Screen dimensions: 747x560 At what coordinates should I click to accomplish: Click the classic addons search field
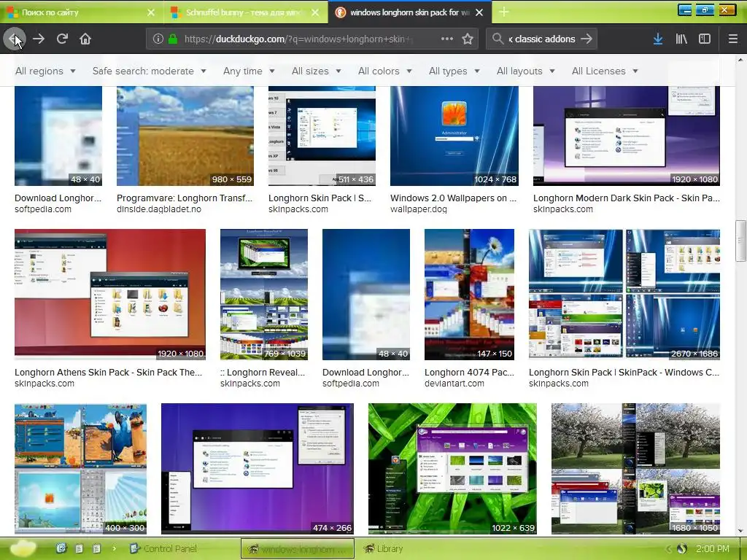point(542,39)
